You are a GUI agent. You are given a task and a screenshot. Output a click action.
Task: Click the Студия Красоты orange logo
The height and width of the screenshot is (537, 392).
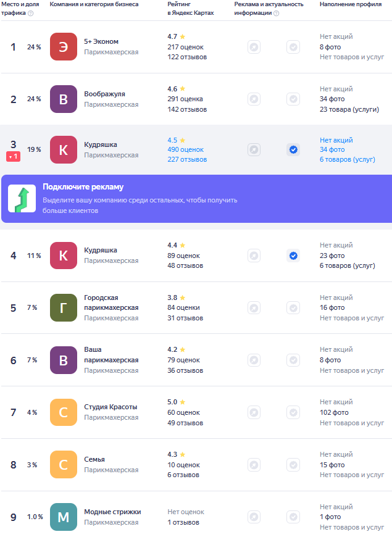tap(64, 412)
